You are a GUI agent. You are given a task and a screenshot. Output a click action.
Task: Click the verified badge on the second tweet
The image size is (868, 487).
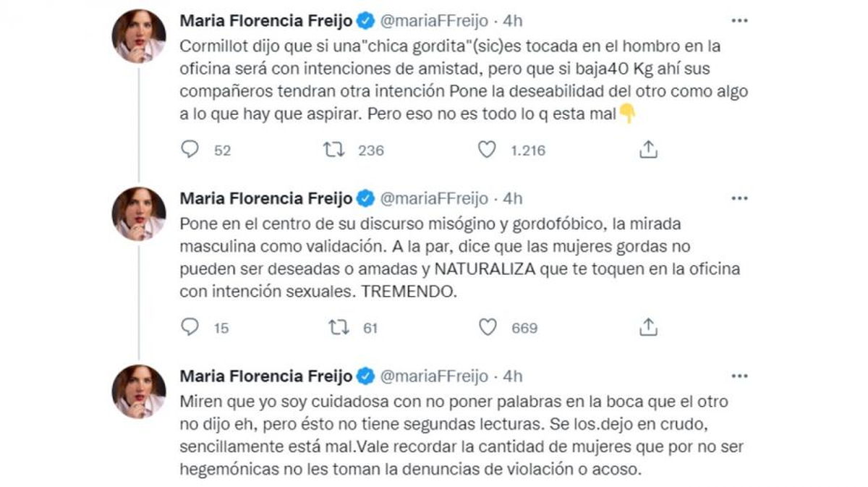(x=365, y=198)
